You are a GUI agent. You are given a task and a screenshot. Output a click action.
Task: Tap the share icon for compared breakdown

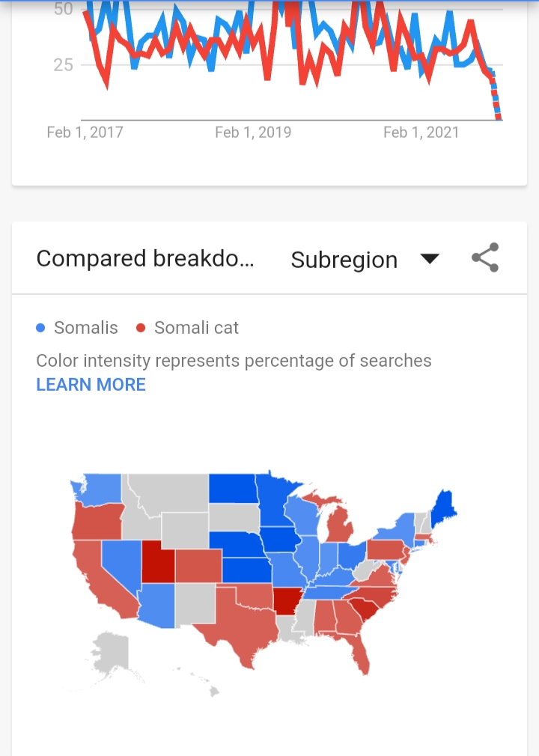click(485, 257)
